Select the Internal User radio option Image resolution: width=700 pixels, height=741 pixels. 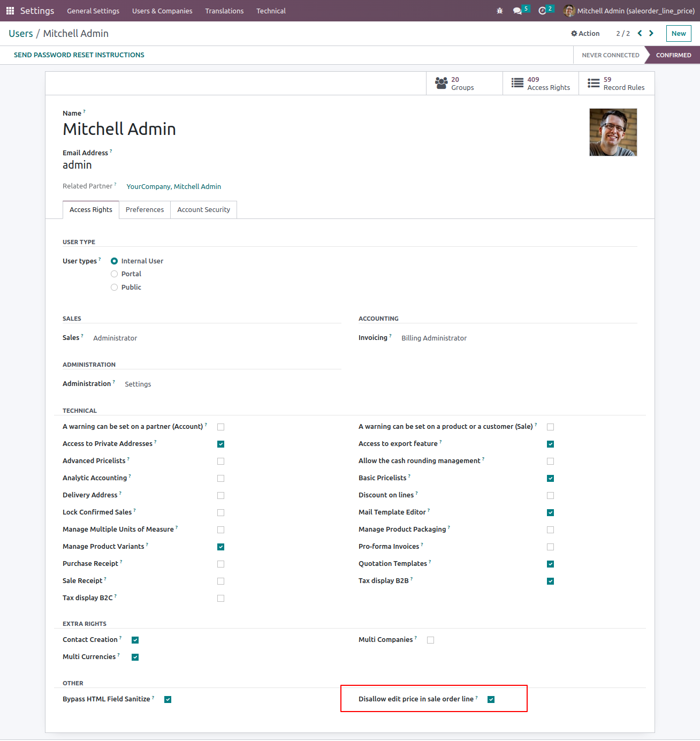click(114, 261)
